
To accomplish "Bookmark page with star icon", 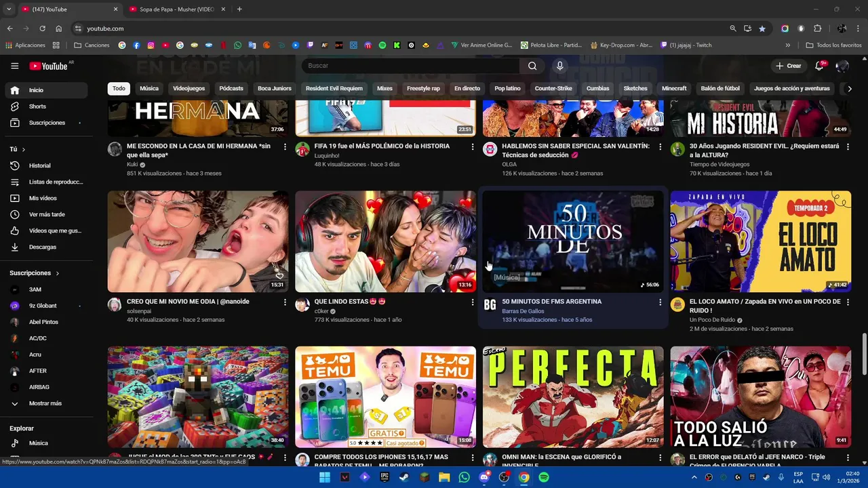I will 762,28.
